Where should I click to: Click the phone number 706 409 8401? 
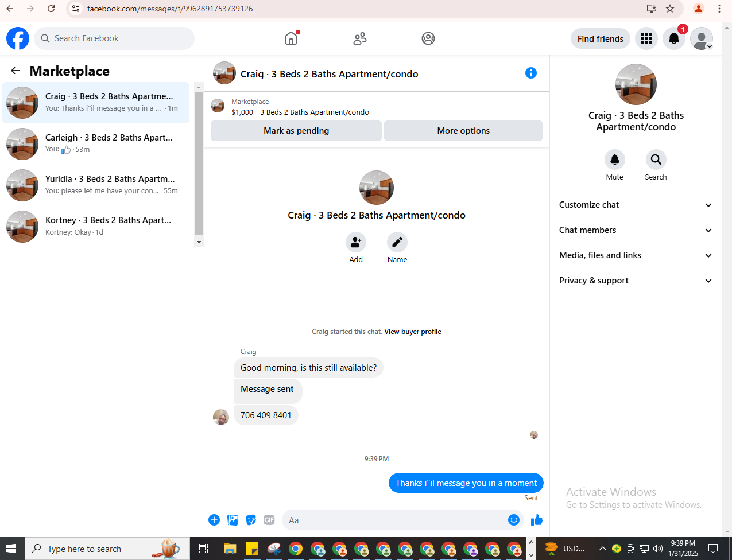click(266, 415)
